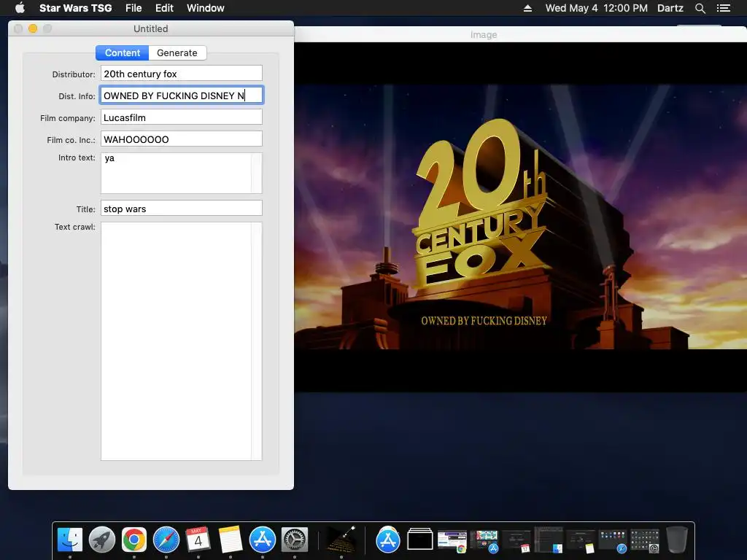
Task: Restore minimized System Preferences window thumbnail
Action: 645,541
